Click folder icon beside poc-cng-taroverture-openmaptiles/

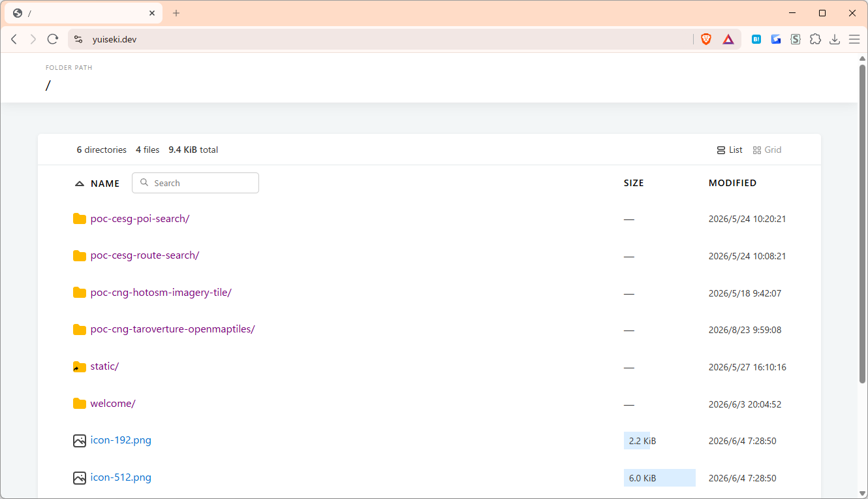(80, 329)
